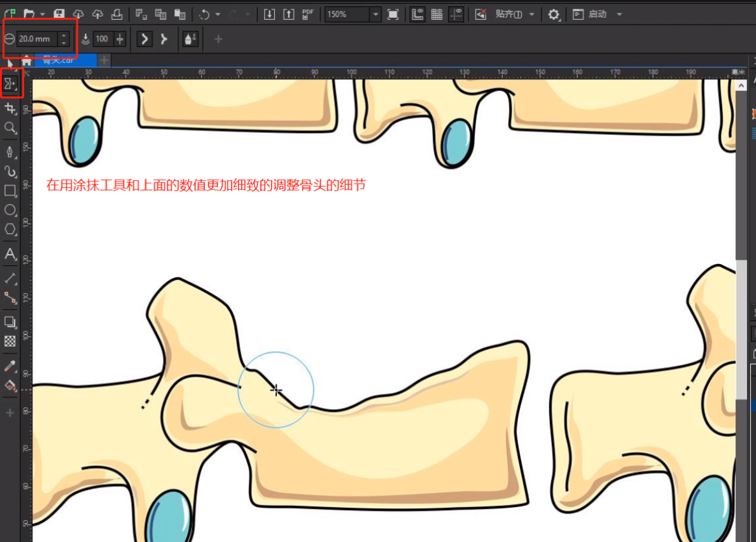Increase the nib size with up arrow
The height and width of the screenshot is (542, 756).
[x=64, y=35]
